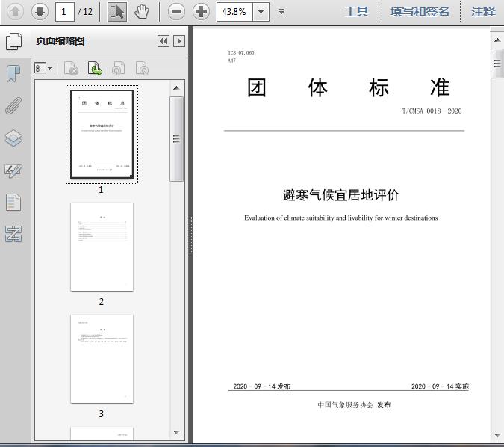Expand the thumbnails panel with right-arrow button

[179, 41]
